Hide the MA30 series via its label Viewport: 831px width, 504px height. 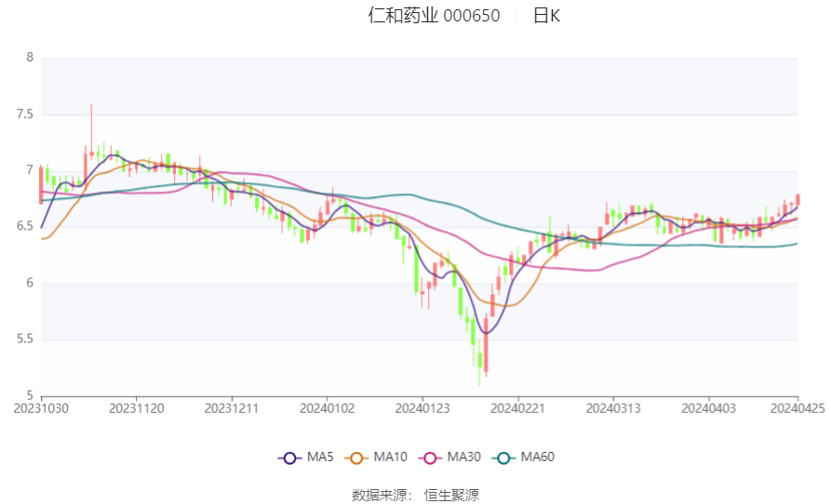click(x=463, y=457)
